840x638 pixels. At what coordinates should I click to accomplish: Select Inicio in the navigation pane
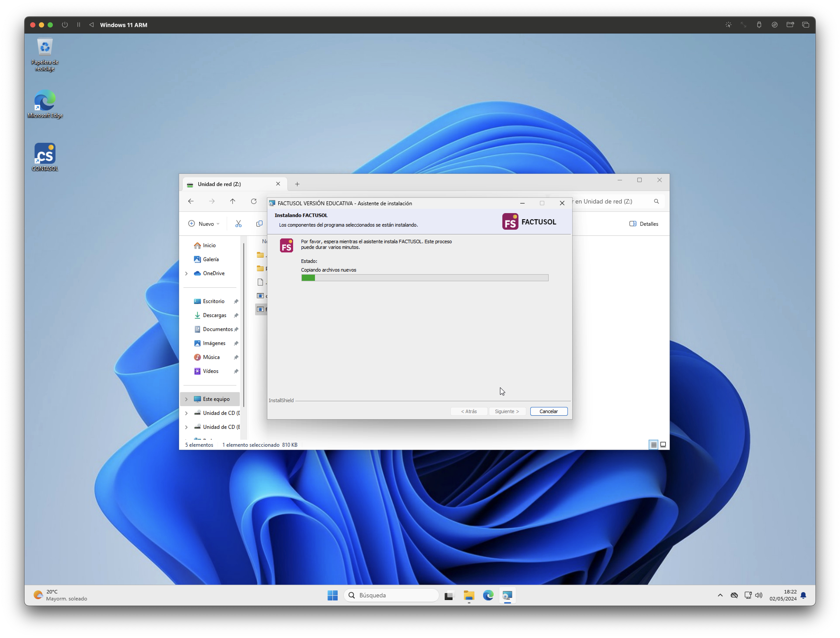[210, 245]
